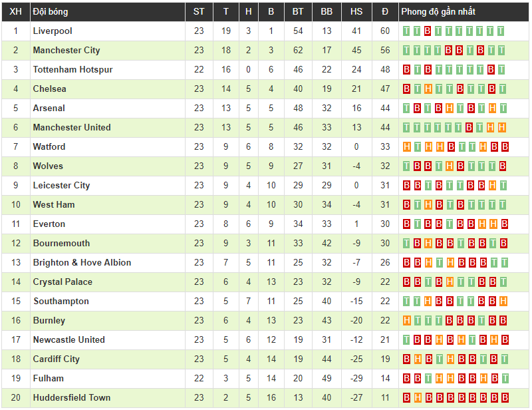Click Liverpool's red B loss badge
Image resolution: width=532 pixels, height=410 pixels.
click(428, 31)
